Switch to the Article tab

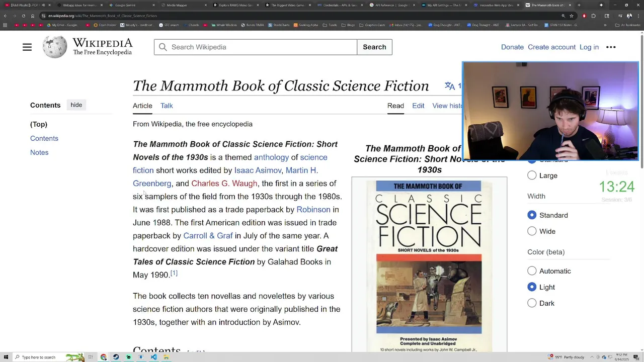pyautogui.click(x=142, y=106)
